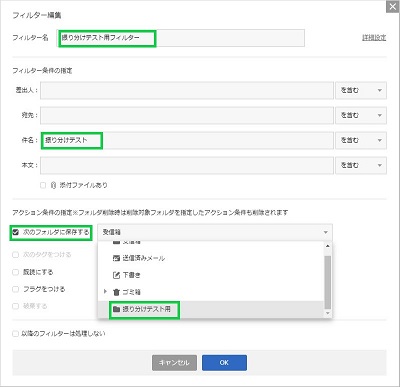Open the 詳細設定 link

tap(374, 38)
